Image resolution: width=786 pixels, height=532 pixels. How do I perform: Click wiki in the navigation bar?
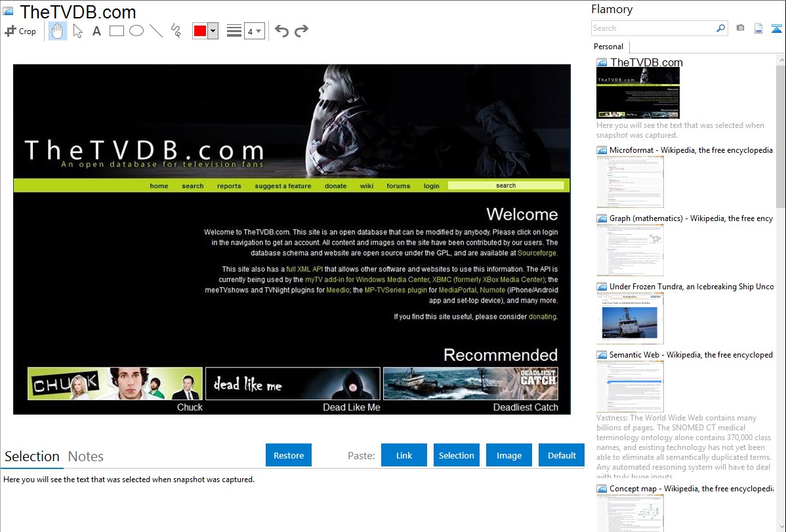point(367,186)
